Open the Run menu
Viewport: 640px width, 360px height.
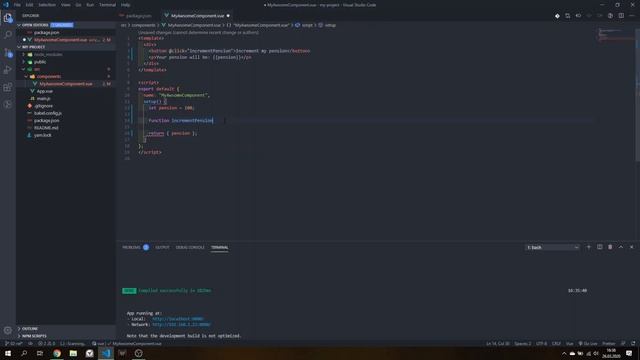tap(90, 5)
